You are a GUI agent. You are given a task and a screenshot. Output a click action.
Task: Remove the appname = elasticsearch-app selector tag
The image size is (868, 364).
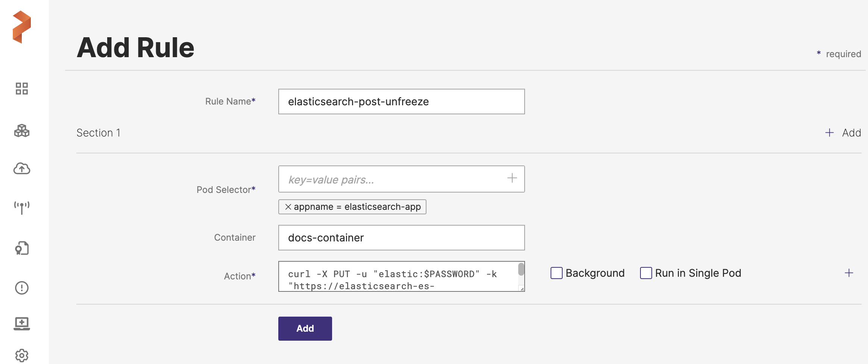point(288,207)
